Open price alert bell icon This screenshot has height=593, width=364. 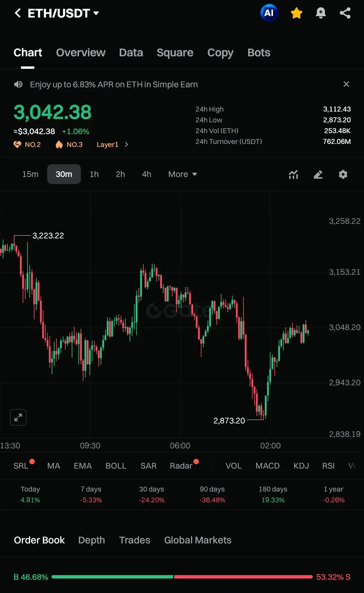321,13
